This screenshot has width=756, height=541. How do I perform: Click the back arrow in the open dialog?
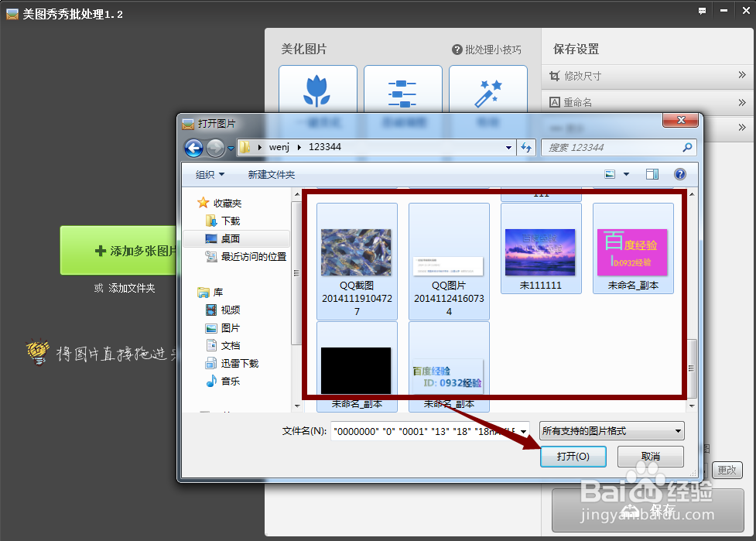[x=193, y=148]
